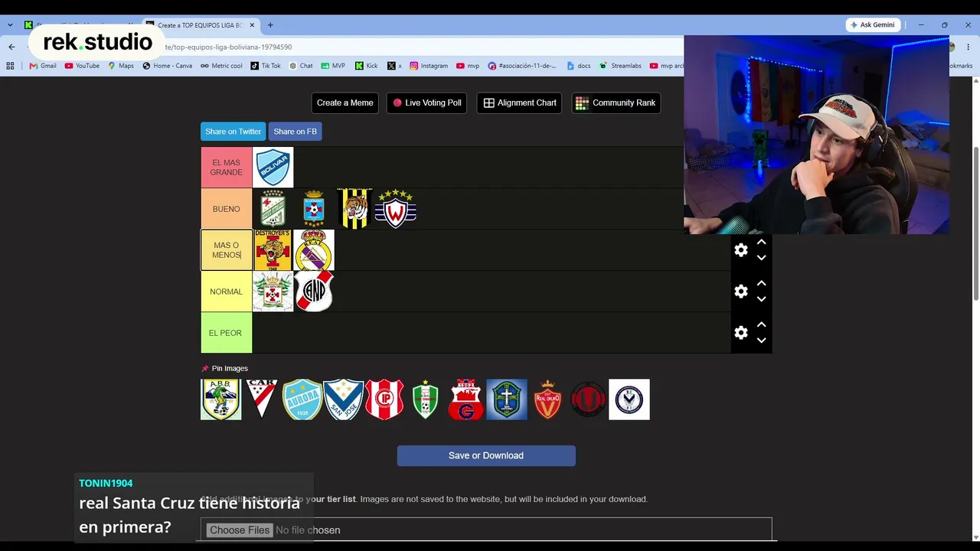Click the Pin Images toggle
The height and width of the screenshot is (551, 980).
point(224,368)
